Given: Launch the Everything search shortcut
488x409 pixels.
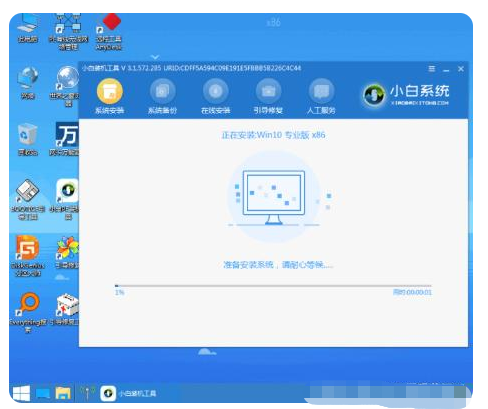Looking at the screenshot, I should point(28,313).
